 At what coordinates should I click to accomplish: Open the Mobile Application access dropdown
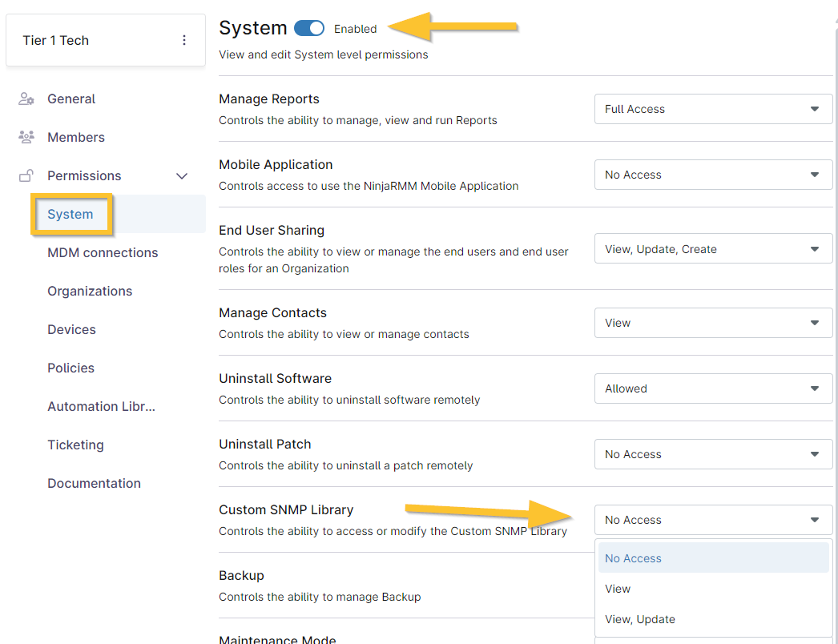(x=713, y=175)
